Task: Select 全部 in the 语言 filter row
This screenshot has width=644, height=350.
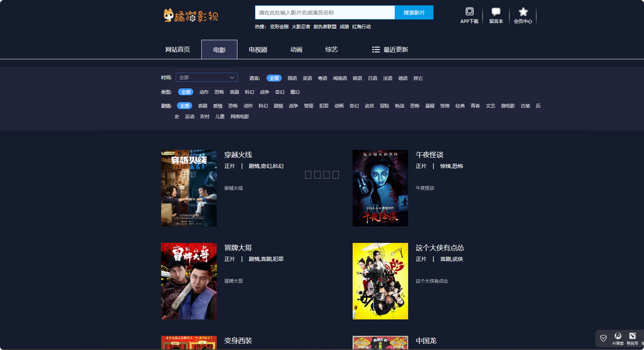Action: click(274, 78)
